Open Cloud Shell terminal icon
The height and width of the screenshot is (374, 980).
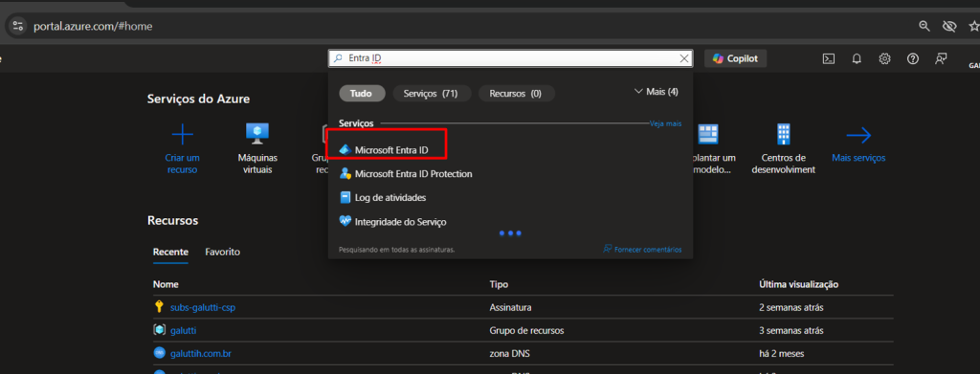pos(828,58)
